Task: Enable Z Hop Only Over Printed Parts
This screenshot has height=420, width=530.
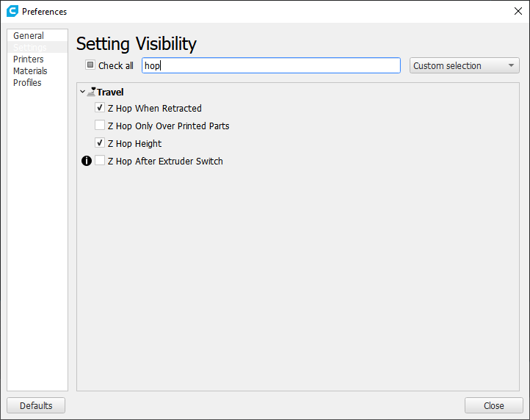Action: 100,126
